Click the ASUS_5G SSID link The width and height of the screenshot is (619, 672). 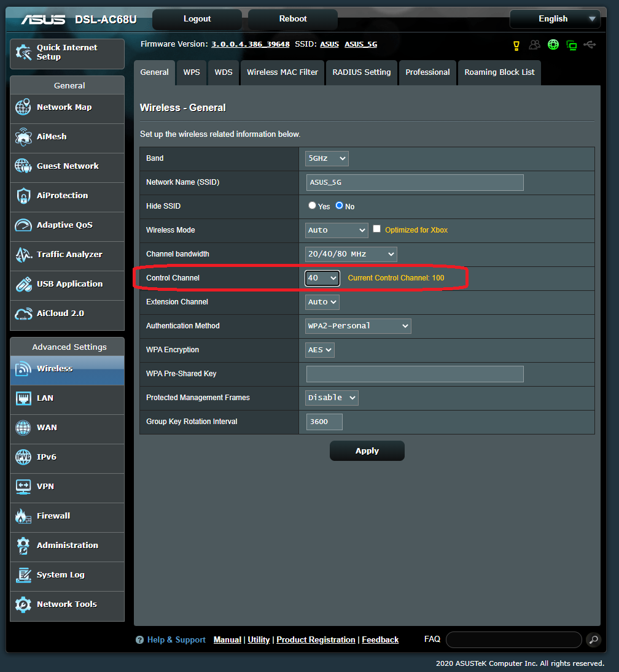[x=360, y=44]
